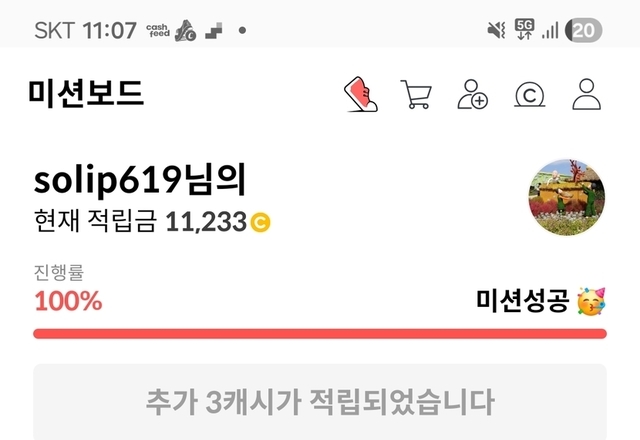The height and width of the screenshot is (440, 640).
Task: Tap the 추가 3캐시가 적립되었습니다 button
Action: [x=320, y=402]
